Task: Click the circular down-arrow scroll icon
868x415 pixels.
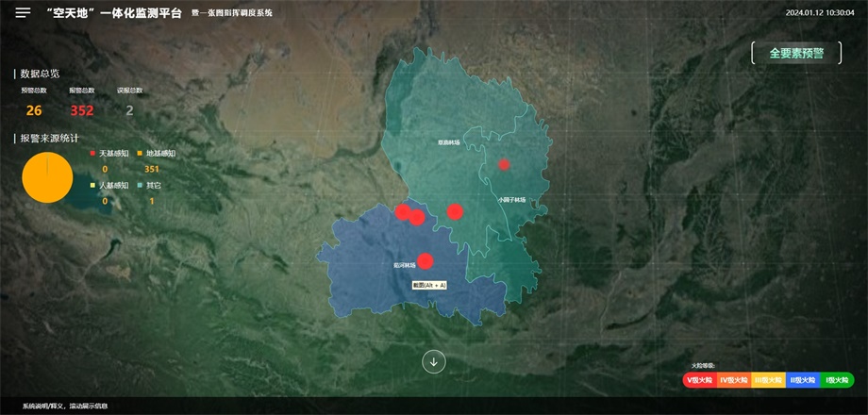Action: [434, 361]
